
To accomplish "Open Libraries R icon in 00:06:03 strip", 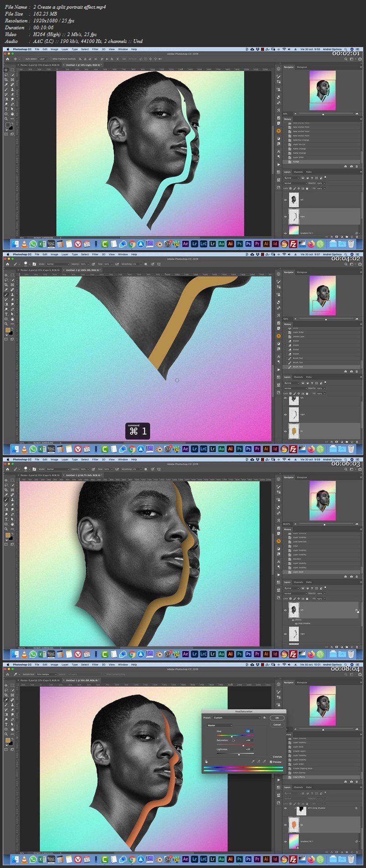I will coord(278,541).
